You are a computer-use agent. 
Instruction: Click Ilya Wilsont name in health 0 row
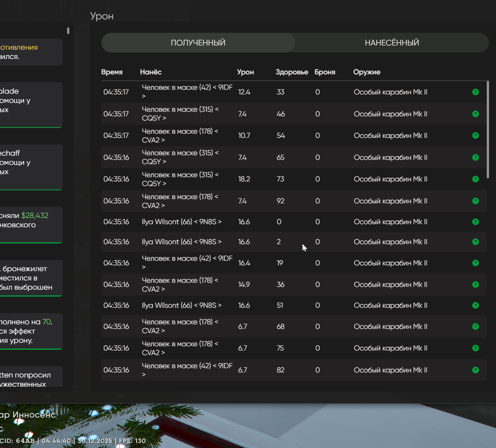[x=182, y=222]
